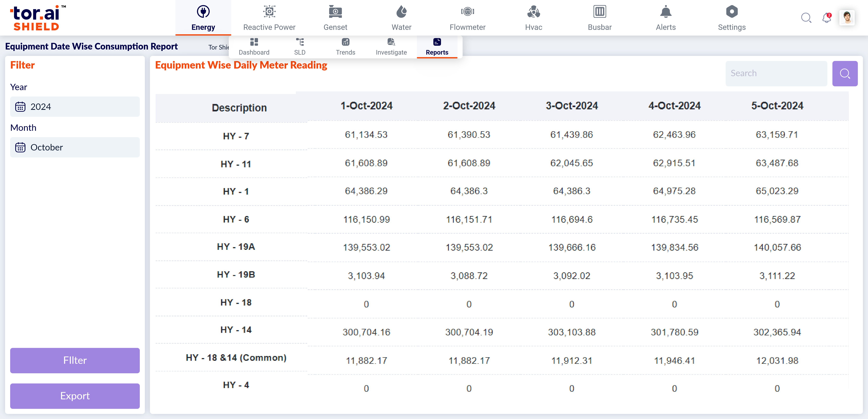Click the value 116,694.6
868x419 pixels.
click(572, 219)
